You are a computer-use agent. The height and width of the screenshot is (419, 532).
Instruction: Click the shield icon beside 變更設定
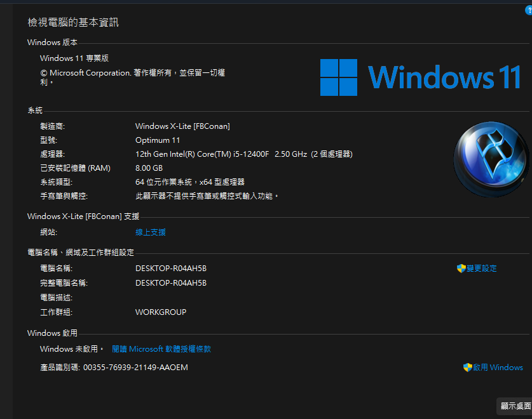point(461,269)
